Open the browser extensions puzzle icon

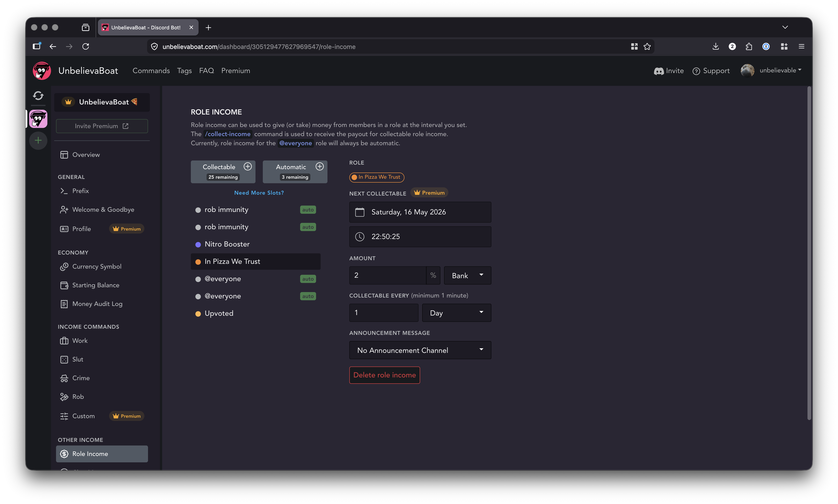749,46
